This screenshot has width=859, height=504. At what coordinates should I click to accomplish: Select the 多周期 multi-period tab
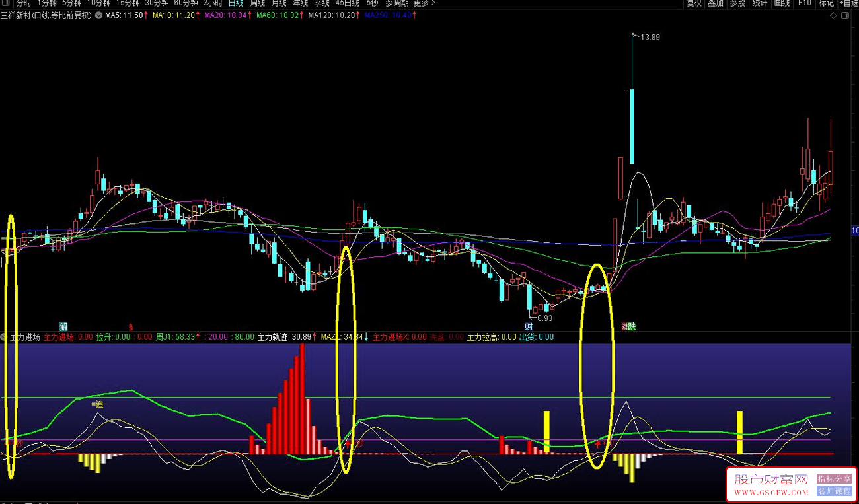tap(397, 3)
